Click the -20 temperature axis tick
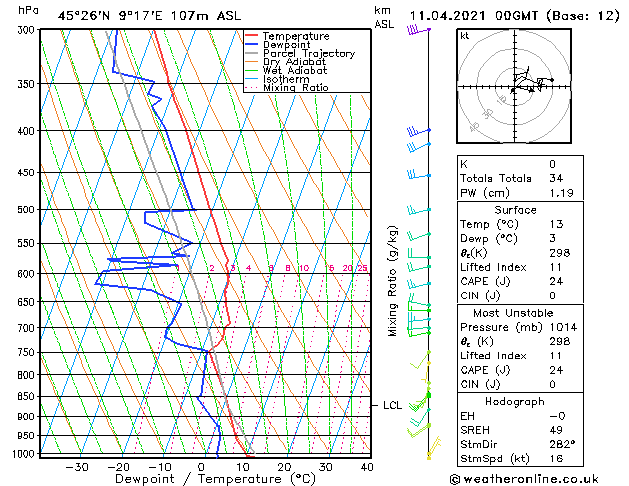The height and width of the screenshot is (486, 629). coord(118,467)
